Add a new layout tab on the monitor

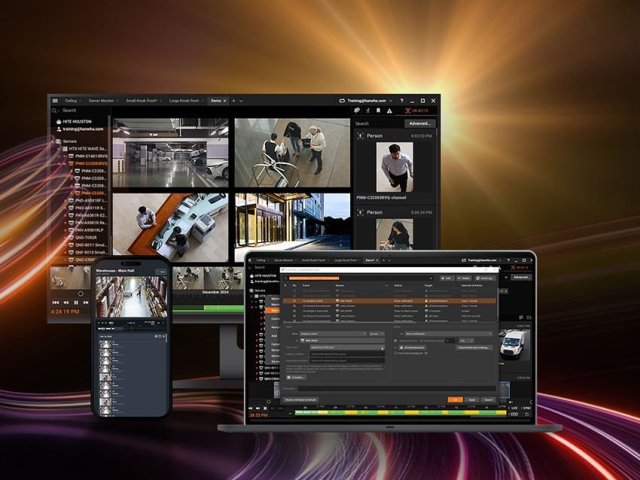pos(233,100)
